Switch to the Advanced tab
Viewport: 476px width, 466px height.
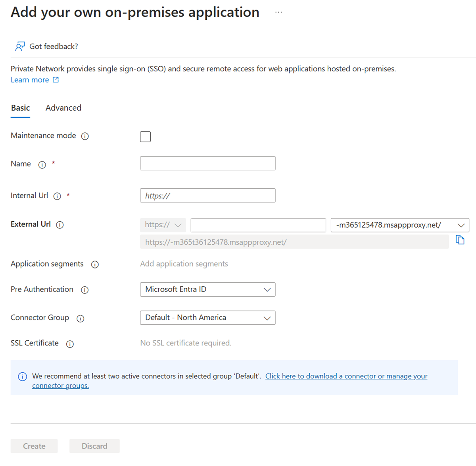pos(63,108)
